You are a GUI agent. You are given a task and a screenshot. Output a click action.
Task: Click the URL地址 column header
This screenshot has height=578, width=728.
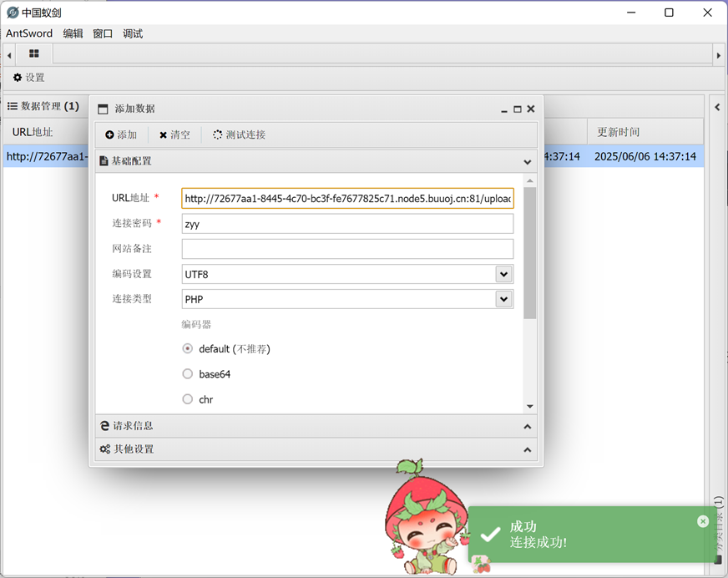(x=33, y=132)
